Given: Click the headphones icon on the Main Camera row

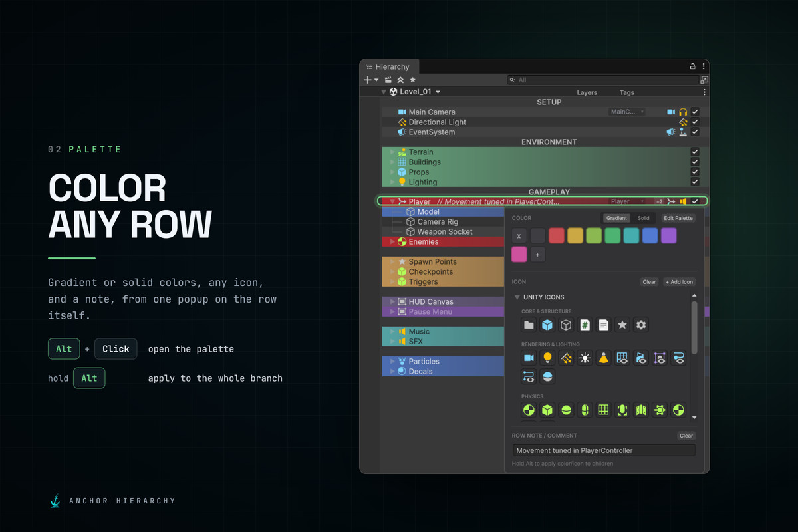Looking at the screenshot, I should (682, 112).
